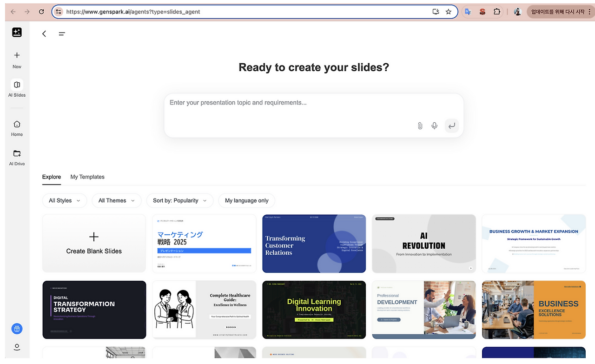This screenshot has height=364, width=595.
Task: Start a new session with New plus icon
Action: click(x=17, y=55)
